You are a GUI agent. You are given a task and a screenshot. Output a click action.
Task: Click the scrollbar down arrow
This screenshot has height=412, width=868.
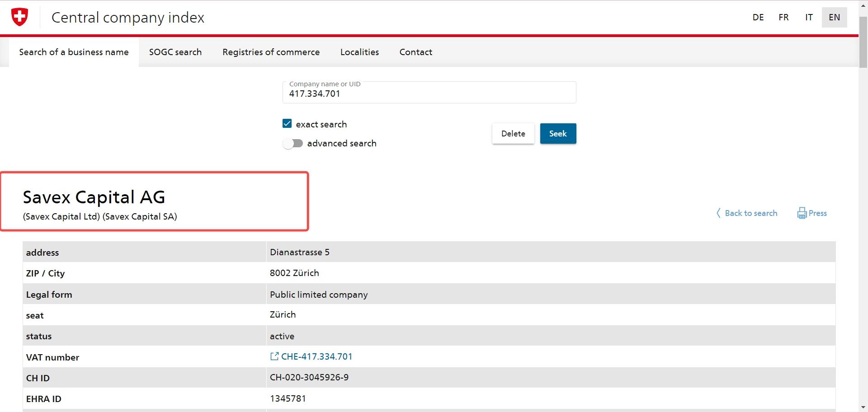point(863,407)
